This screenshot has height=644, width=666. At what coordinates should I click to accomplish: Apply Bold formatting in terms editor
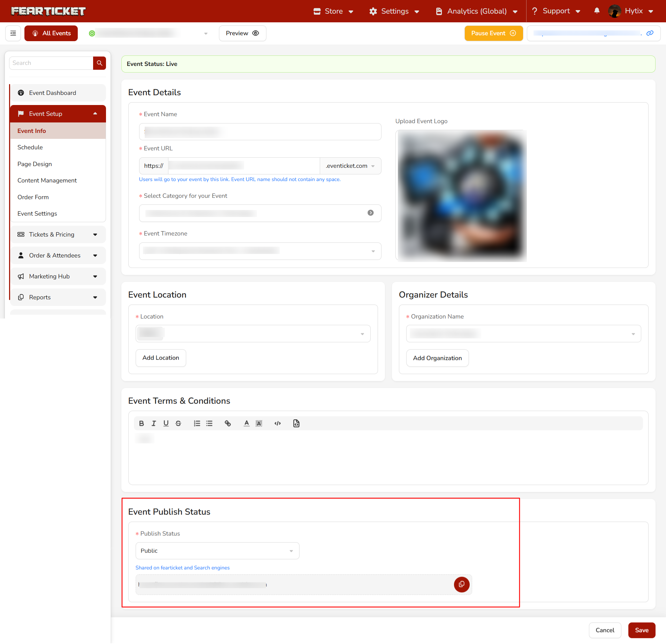click(x=141, y=423)
